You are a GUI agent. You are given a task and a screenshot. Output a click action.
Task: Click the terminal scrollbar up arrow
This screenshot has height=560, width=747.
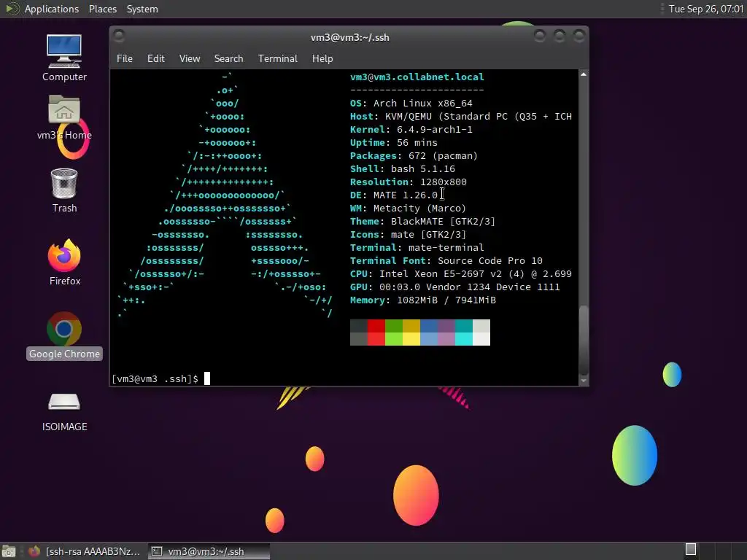point(583,74)
